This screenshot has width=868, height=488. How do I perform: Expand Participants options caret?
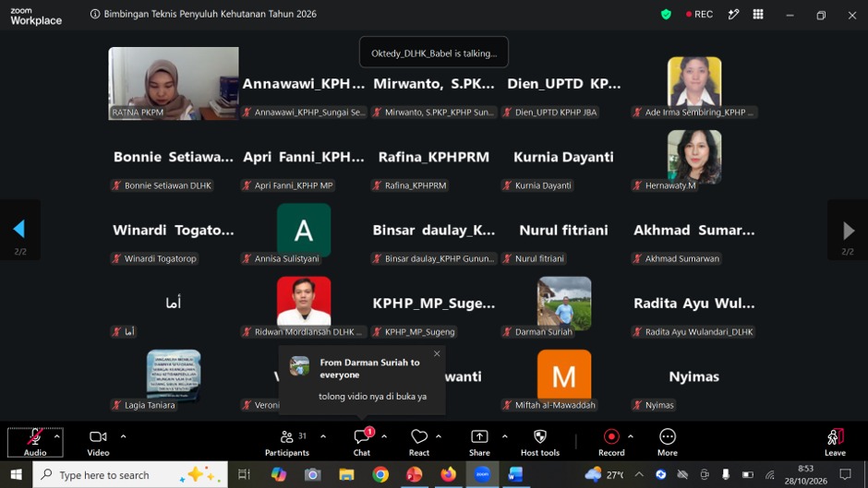pos(323,436)
